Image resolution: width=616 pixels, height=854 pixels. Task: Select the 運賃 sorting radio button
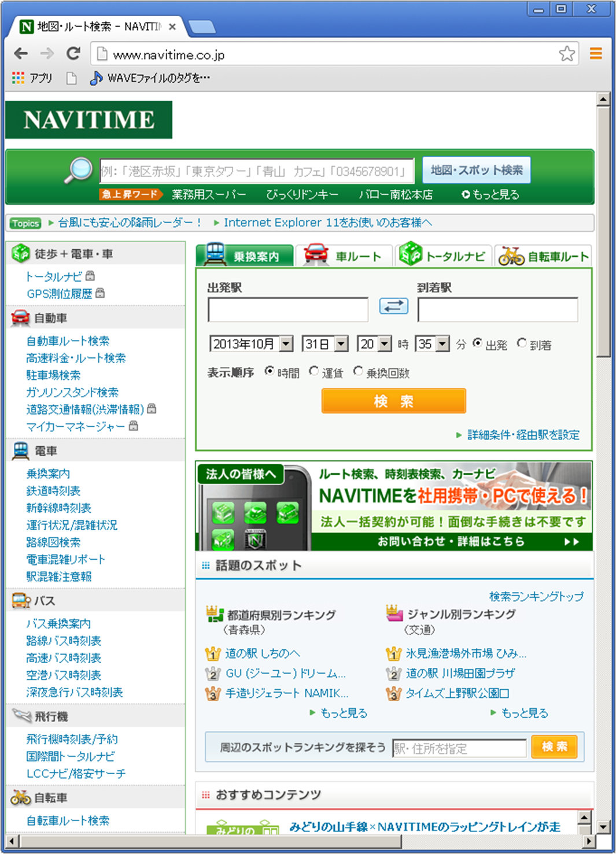(314, 371)
